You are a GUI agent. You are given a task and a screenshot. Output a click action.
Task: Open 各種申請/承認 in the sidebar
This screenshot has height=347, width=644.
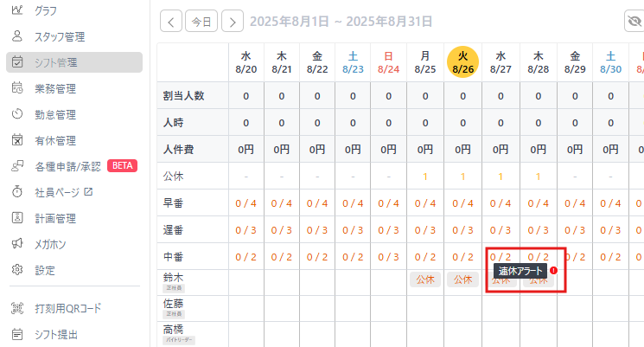(x=67, y=166)
